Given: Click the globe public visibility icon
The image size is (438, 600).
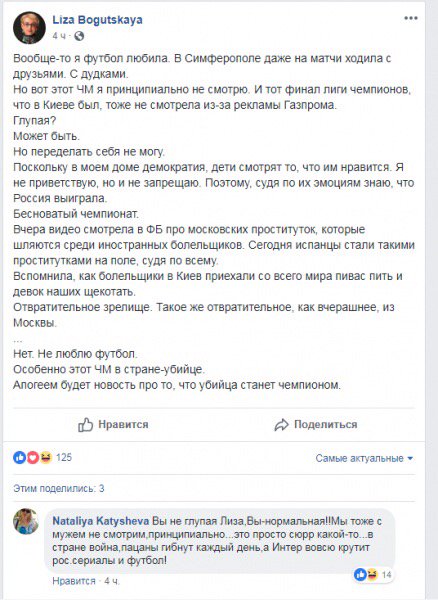Looking at the screenshot, I should click(x=79, y=36).
